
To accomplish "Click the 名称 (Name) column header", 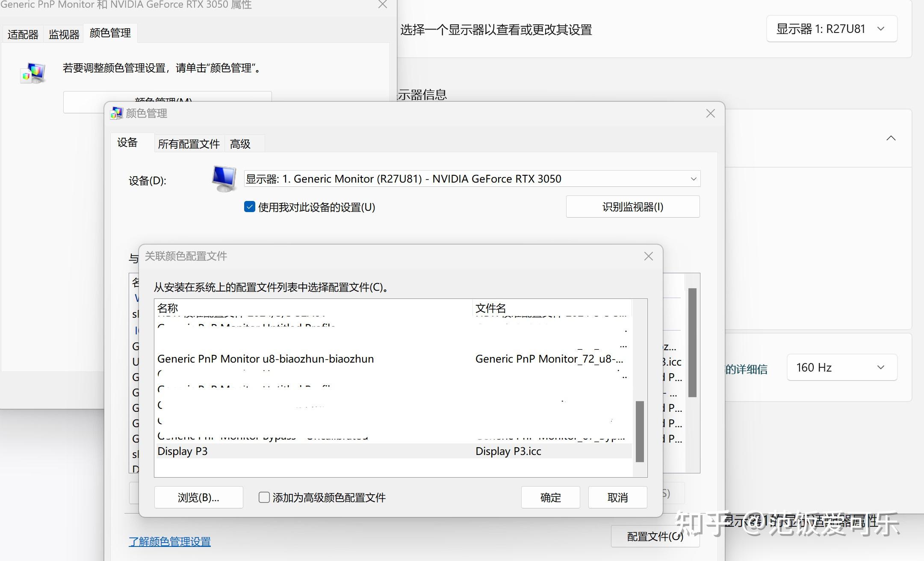I will tap(314, 308).
